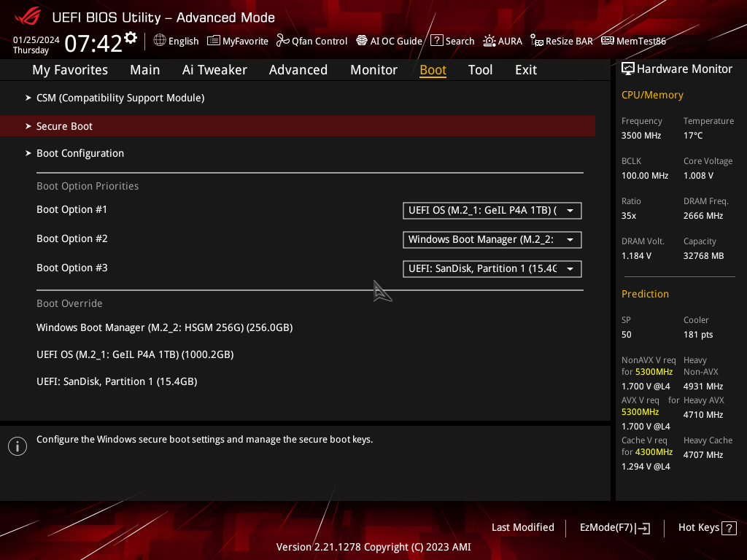The width and height of the screenshot is (747, 560).
Task: Open Qfan Control fan settings
Action: click(311, 41)
